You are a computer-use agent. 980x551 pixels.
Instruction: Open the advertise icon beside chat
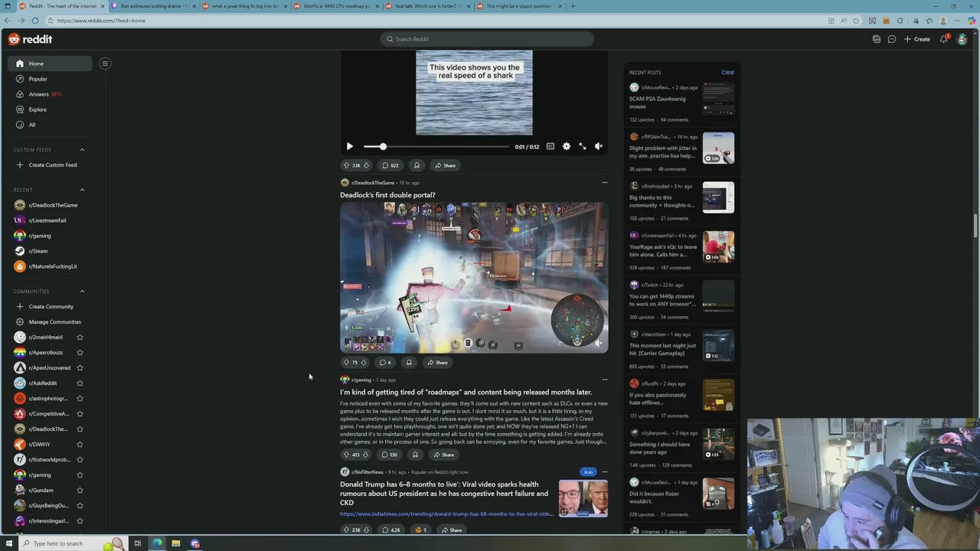pos(877,39)
